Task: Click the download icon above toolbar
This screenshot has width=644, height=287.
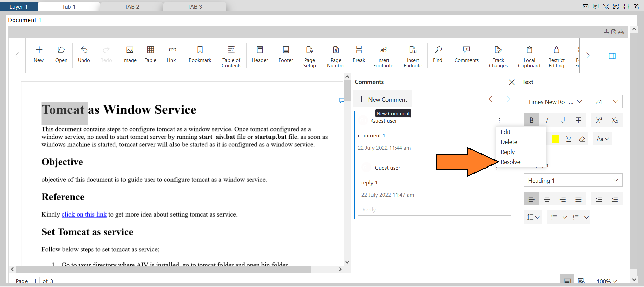Action: [x=621, y=32]
